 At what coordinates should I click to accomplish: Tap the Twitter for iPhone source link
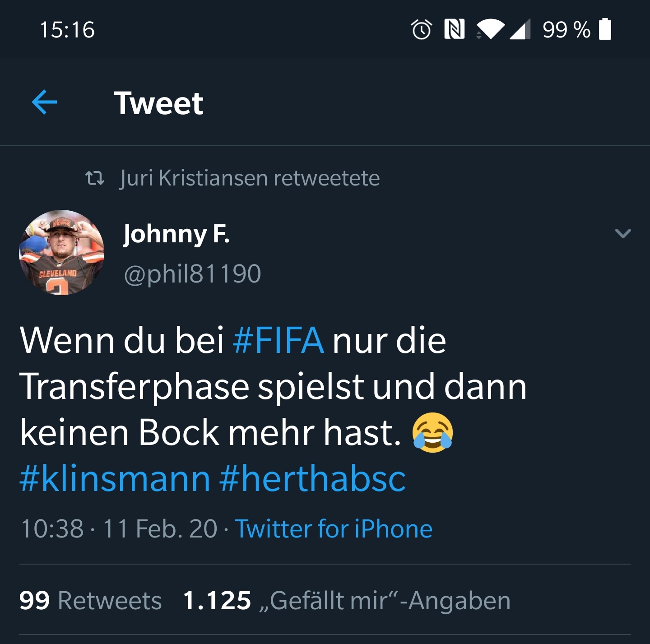[334, 528]
